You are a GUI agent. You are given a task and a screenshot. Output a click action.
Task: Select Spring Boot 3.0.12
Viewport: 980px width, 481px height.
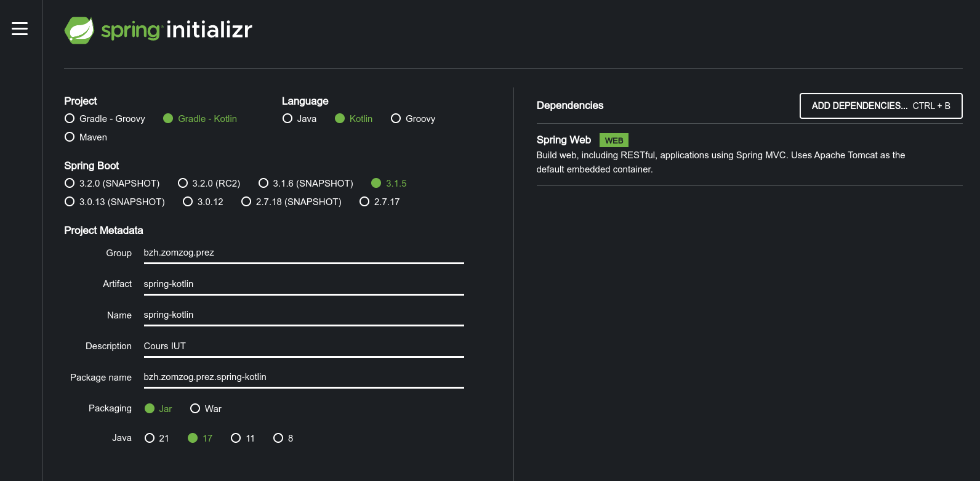click(203, 202)
